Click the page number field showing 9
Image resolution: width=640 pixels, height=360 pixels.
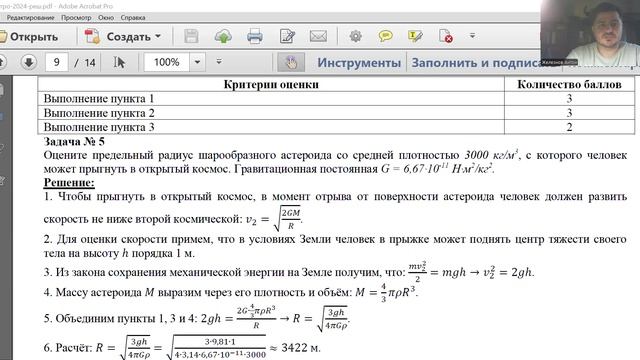tap(56, 62)
